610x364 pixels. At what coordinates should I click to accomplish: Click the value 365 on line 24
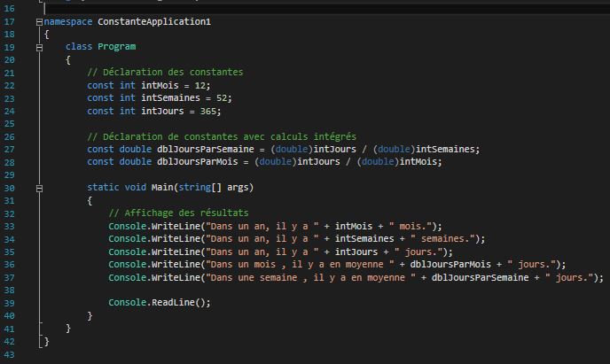208,111
